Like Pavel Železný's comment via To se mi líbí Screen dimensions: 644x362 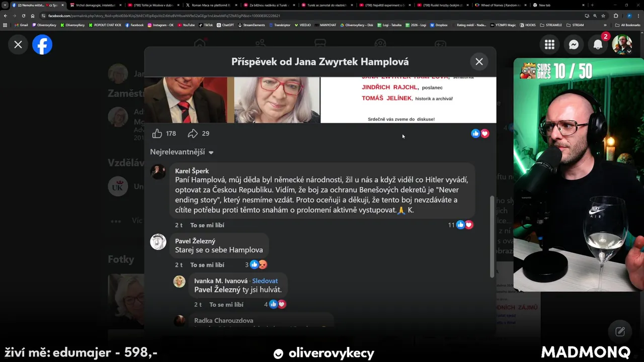tap(207, 264)
